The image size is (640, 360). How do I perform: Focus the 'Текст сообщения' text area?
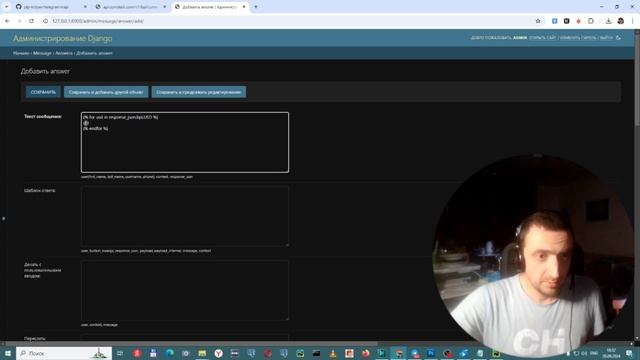[185, 142]
